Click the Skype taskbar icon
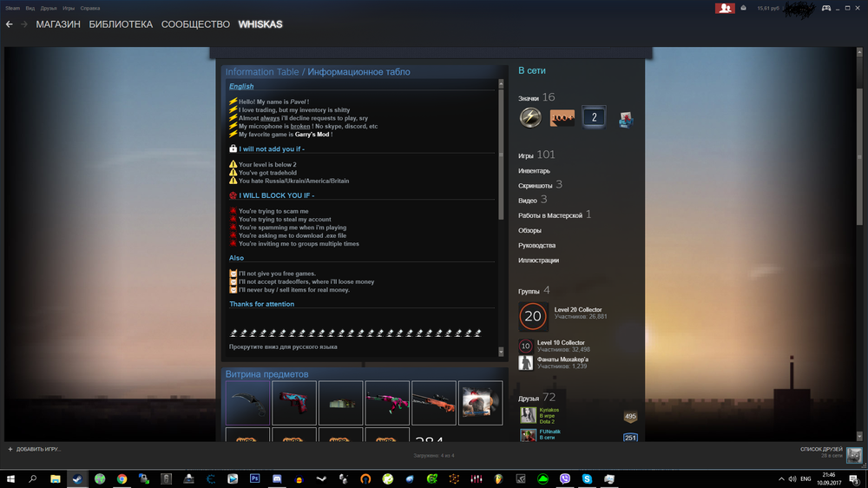Image resolution: width=868 pixels, height=488 pixels. (x=588, y=478)
